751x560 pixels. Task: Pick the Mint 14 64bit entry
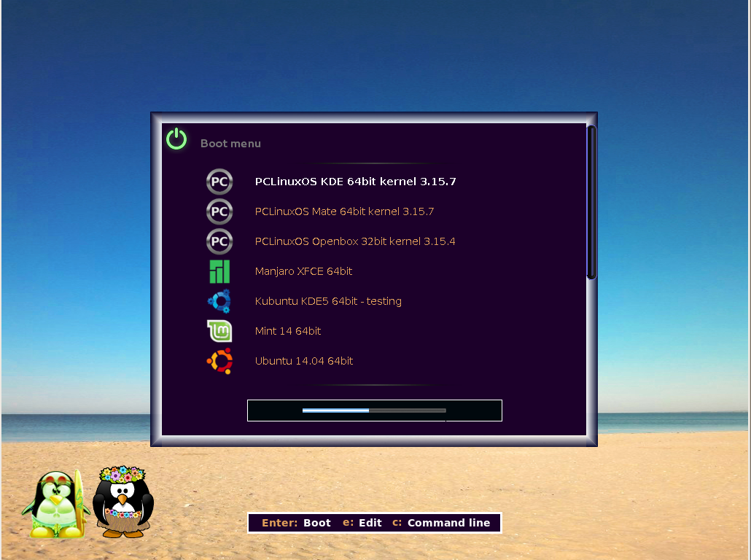288,331
